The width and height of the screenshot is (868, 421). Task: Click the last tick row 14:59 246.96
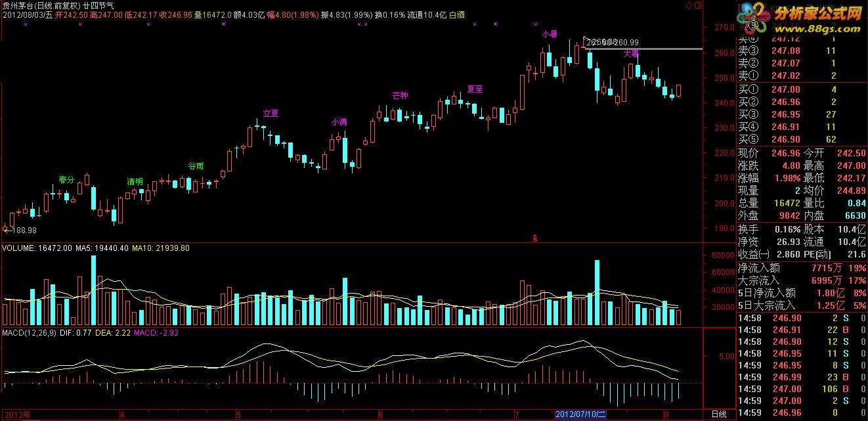(802, 414)
